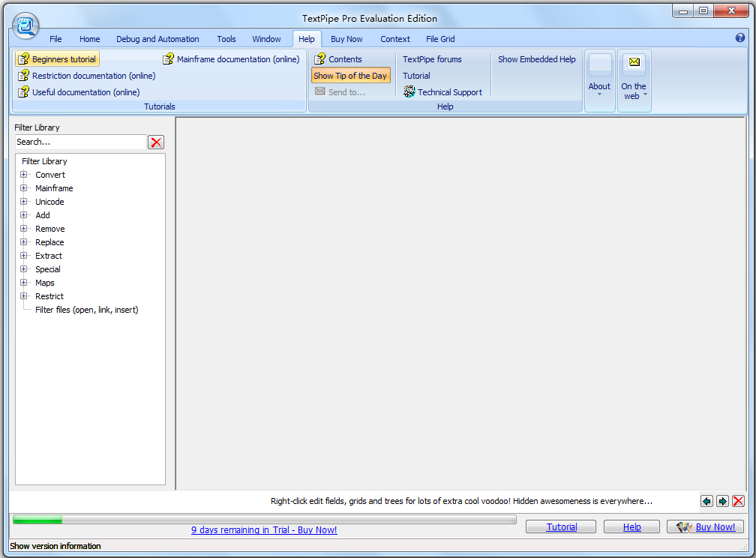
Task: Expand the Unicode tree node
Action: [23, 202]
